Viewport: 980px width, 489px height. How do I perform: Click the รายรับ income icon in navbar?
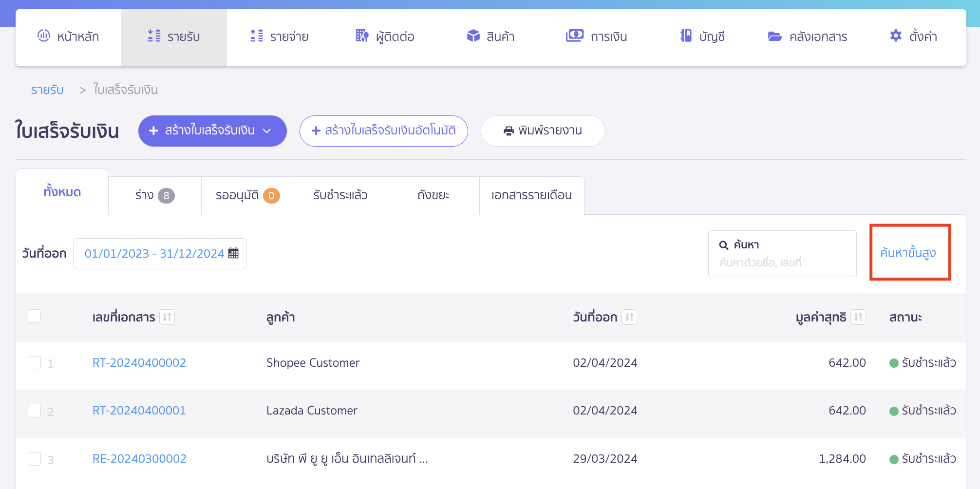(154, 36)
